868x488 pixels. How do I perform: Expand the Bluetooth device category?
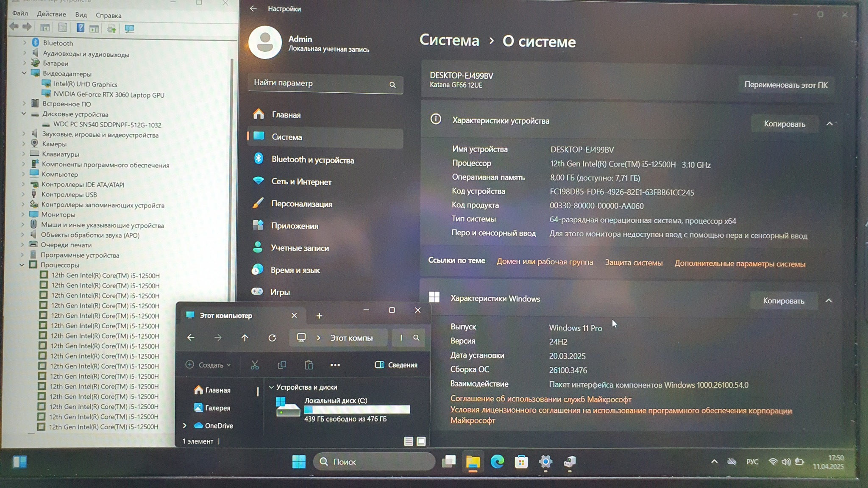(x=25, y=43)
